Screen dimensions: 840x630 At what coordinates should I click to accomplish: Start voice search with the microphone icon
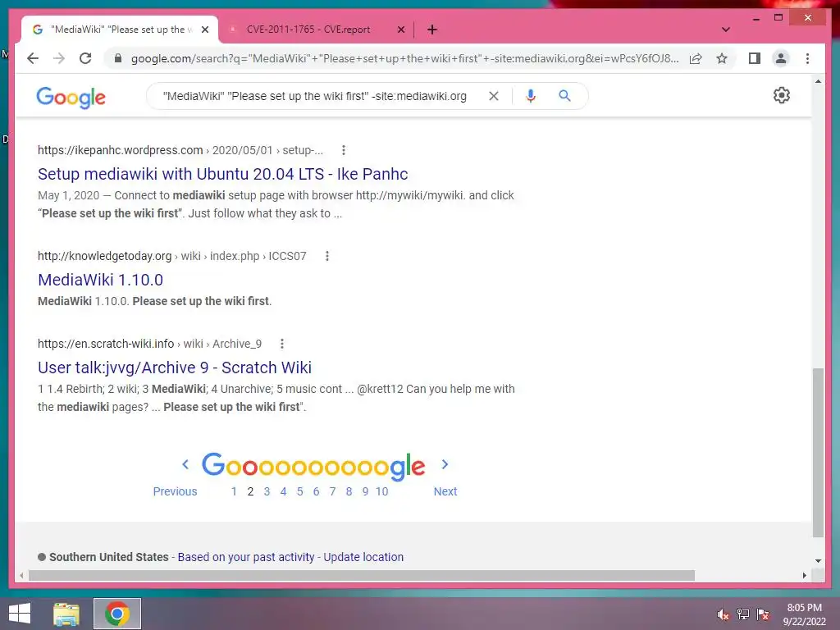[531, 96]
